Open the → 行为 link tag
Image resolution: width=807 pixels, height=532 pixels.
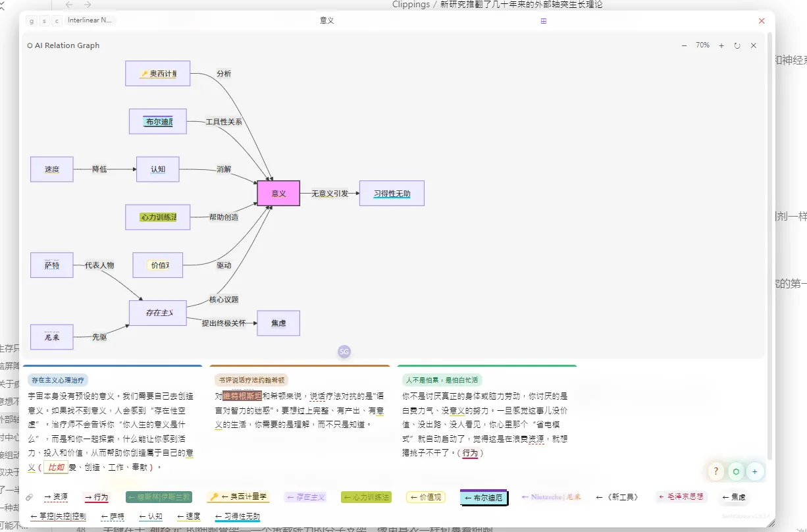coord(97,497)
